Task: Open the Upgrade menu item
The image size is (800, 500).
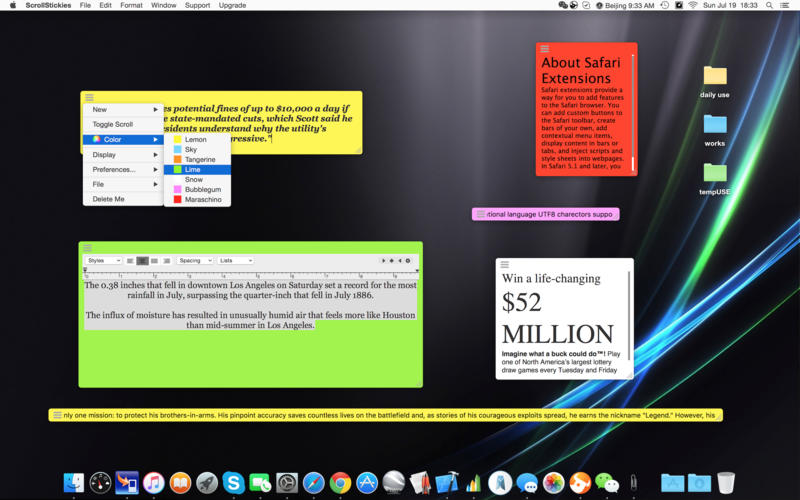Action: click(x=232, y=5)
